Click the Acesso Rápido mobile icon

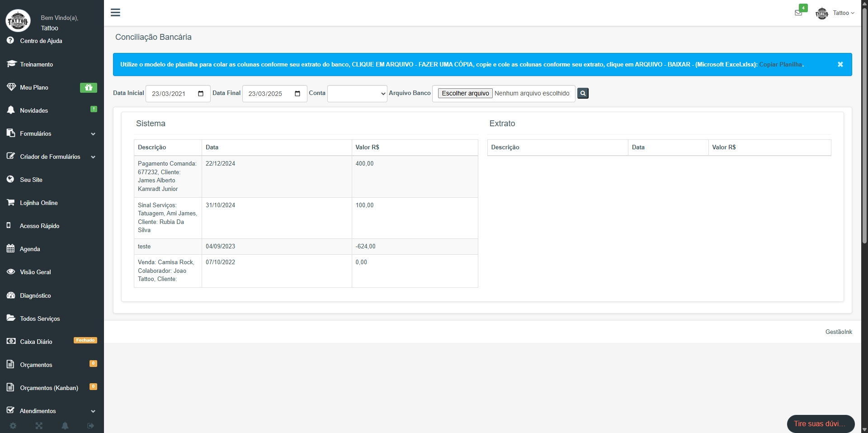coord(9,225)
